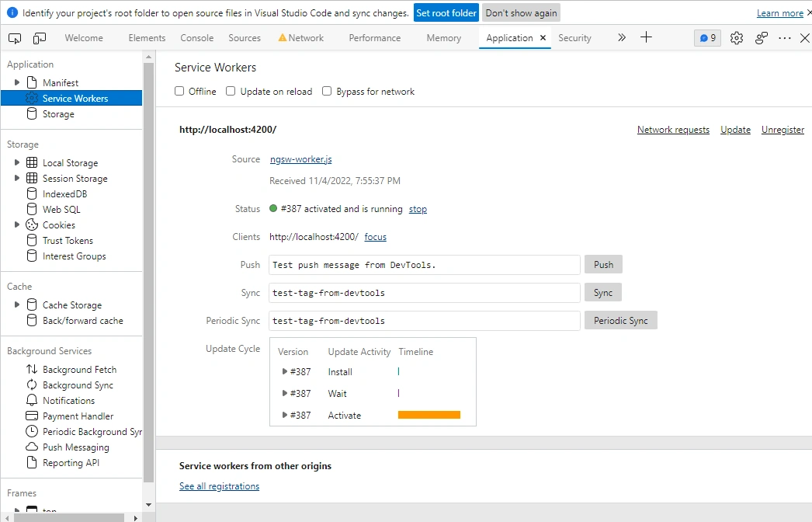The width and height of the screenshot is (812, 522).
Task: Click the Service Workers gear icon
Action: point(32,98)
